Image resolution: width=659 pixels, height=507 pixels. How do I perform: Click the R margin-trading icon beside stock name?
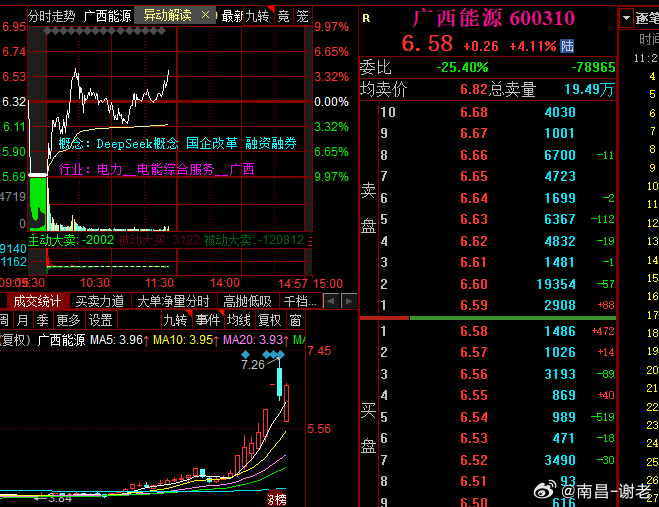[366, 18]
